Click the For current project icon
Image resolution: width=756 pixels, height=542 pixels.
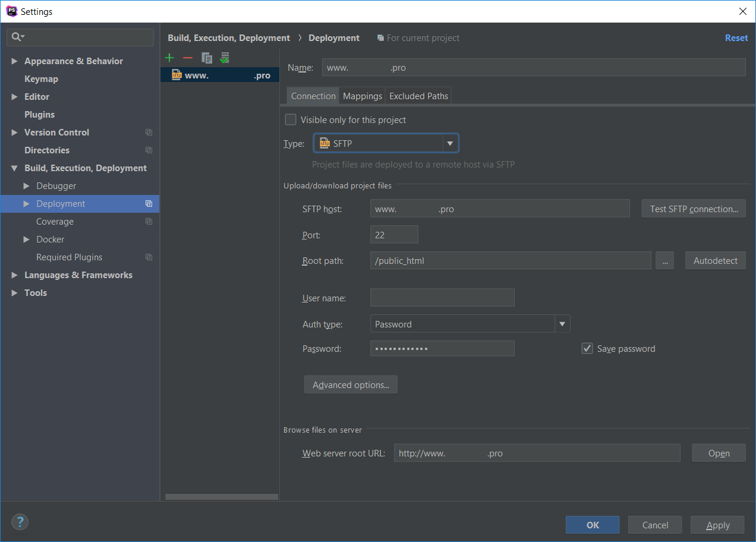click(380, 38)
